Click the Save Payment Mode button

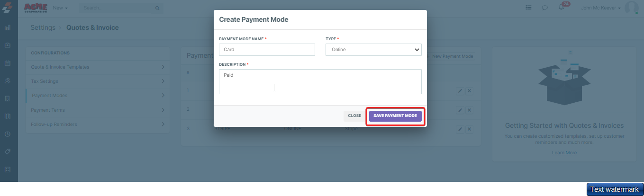395,116
